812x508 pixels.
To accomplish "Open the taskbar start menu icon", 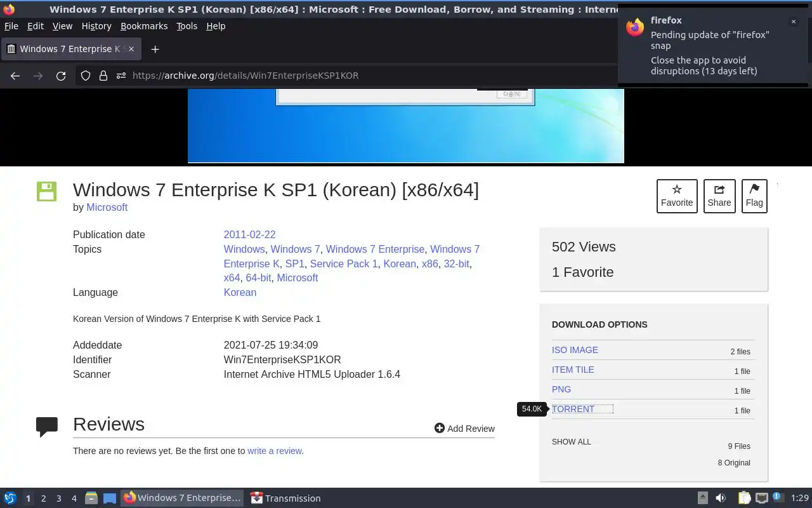I will tap(10, 498).
